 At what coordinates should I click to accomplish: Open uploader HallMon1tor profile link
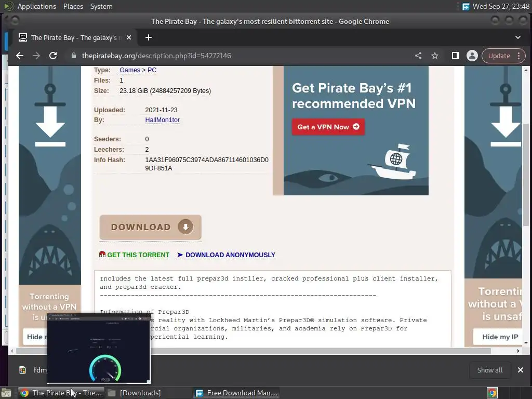click(162, 120)
